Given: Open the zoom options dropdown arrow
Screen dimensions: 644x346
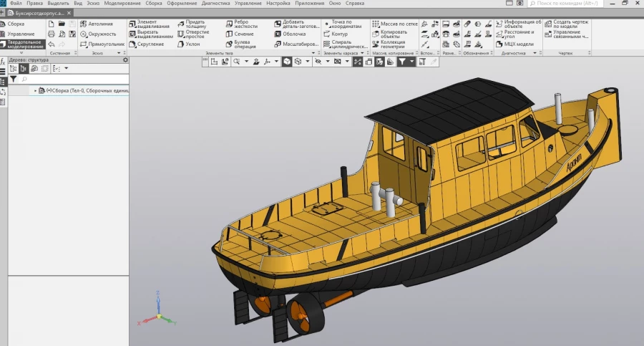Looking at the screenshot, I should tap(246, 62).
